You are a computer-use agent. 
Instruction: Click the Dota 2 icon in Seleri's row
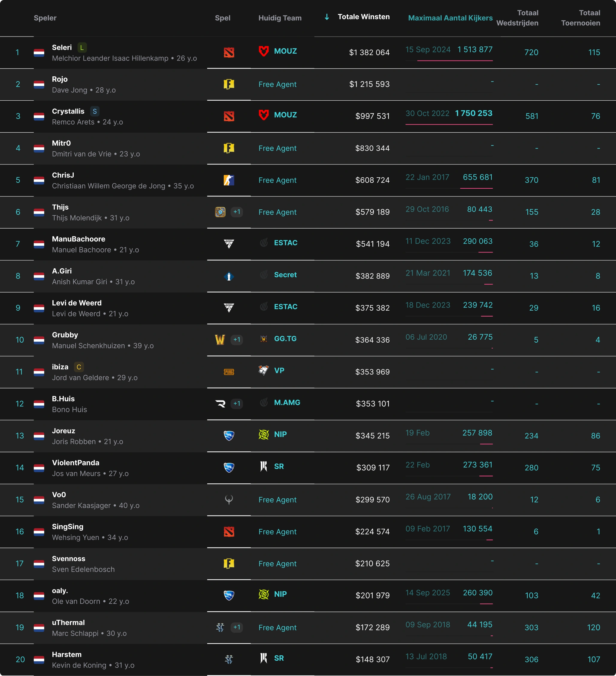(x=229, y=52)
